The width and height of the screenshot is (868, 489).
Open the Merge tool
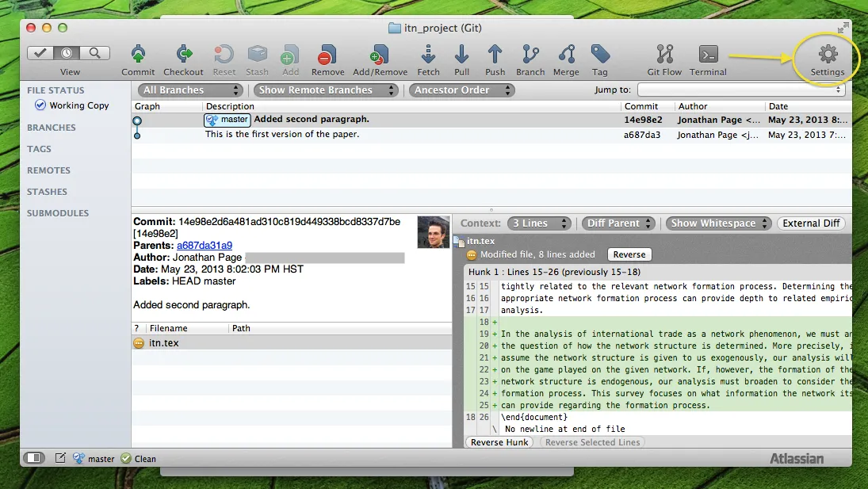tap(566, 55)
